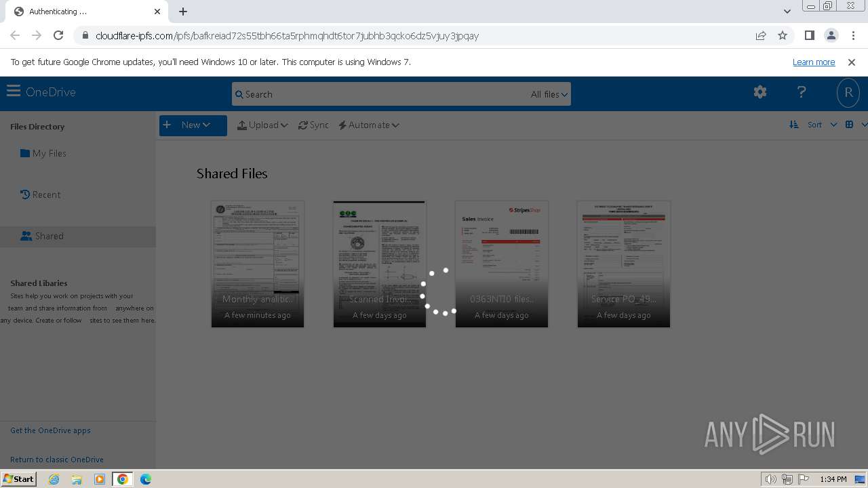Open Windows Media Player from taskbar
This screenshot has width=868, height=488.
(x=100, y=479)
